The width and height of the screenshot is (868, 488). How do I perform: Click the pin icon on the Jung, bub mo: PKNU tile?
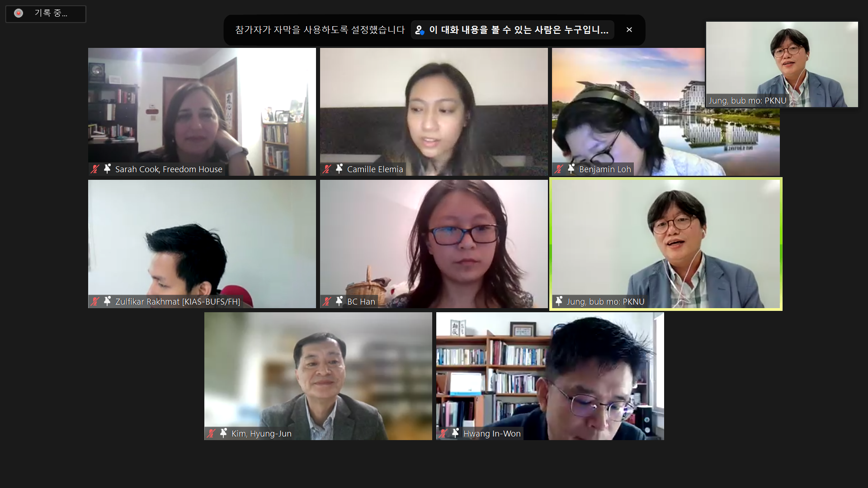pyautogui.click(x=559, y=301)
